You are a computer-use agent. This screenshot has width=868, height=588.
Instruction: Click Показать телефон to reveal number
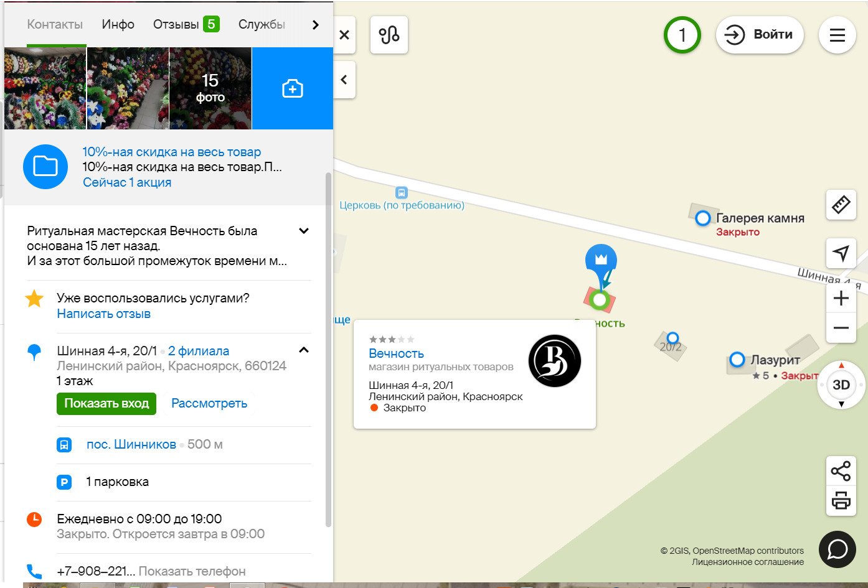[192, 571]
